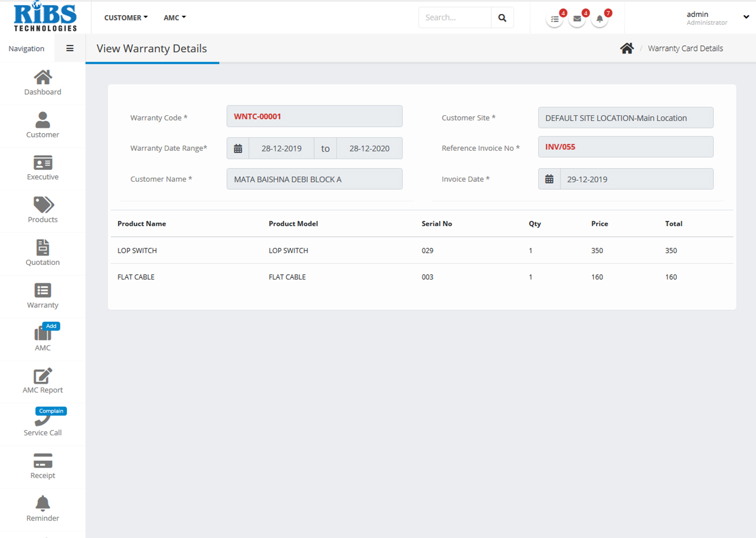
Task: Toggle the navigation hamburger menu
Action: click(x=70, y=48)
